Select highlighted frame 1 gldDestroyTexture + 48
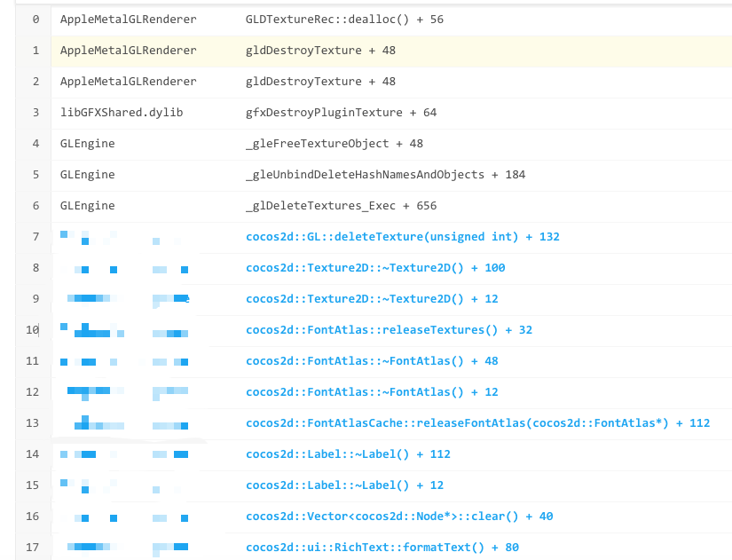732x560 pixels. [320, 51]
